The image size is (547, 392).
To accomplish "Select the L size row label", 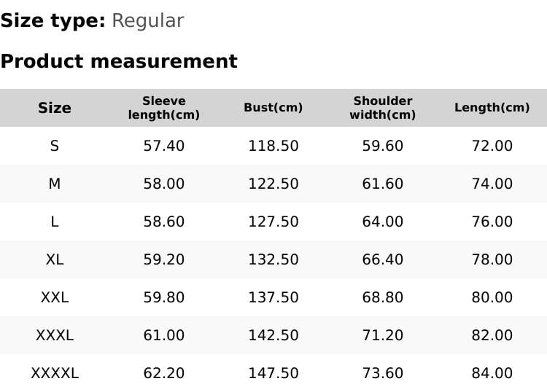I will coord(55,222).
